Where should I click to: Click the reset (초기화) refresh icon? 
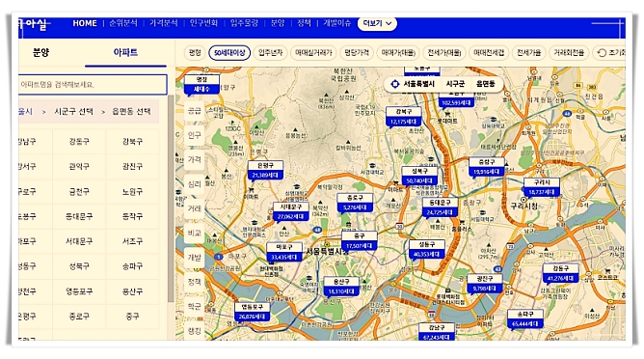click(x=602, y=53)
